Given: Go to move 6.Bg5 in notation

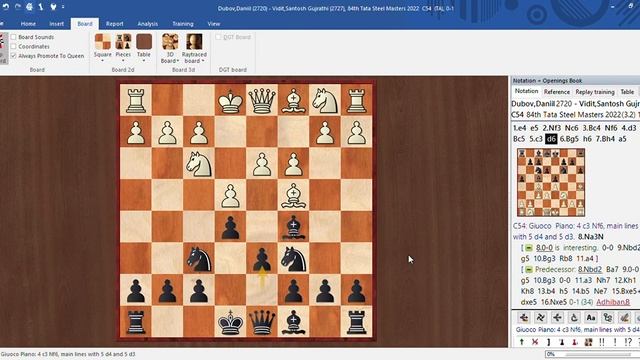Looking at the screenshot, I should (x=569, y=139).
